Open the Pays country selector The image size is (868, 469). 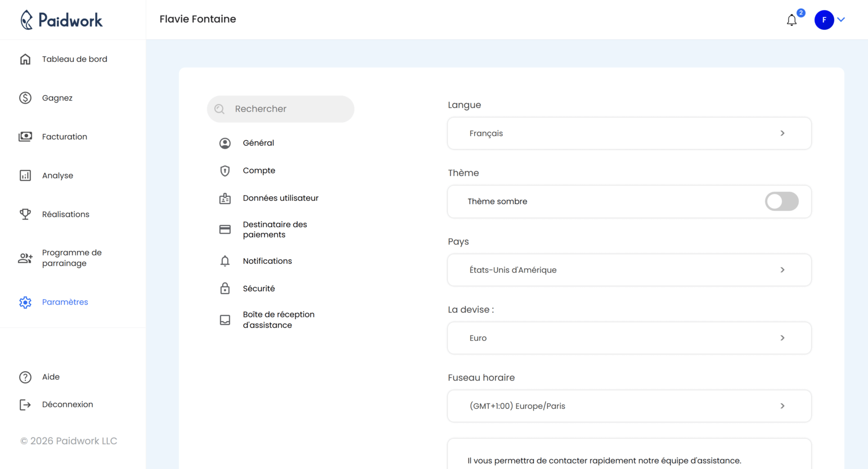click(x=628, y=269)
